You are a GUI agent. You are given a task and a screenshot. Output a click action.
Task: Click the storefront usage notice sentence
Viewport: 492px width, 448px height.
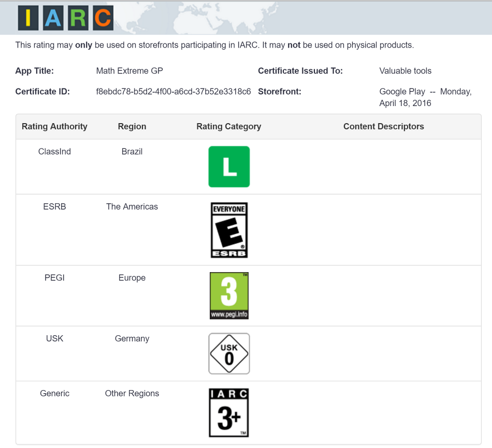click(214, 45)
